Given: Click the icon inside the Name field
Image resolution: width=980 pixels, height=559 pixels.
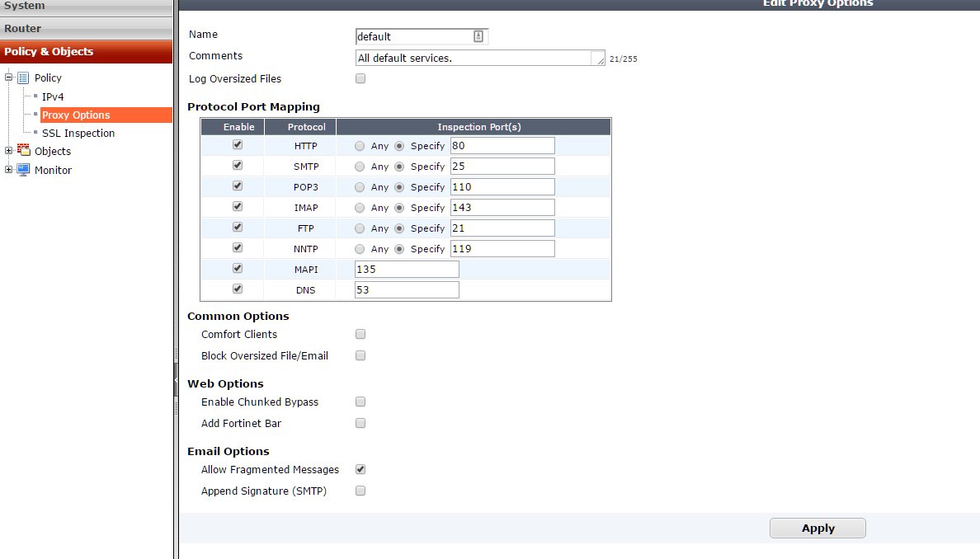Looking at the screenshot, I should 478,36.
